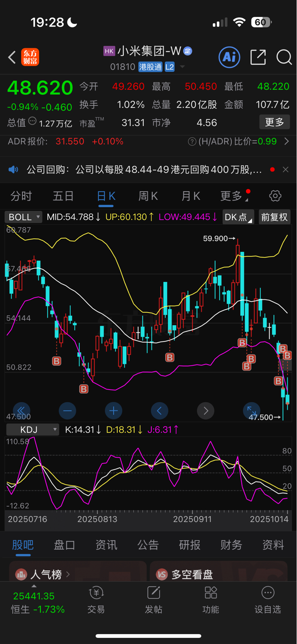Open H/ADR ratio help icon
This screenshot has height=644, width=297.
[192, 142]
